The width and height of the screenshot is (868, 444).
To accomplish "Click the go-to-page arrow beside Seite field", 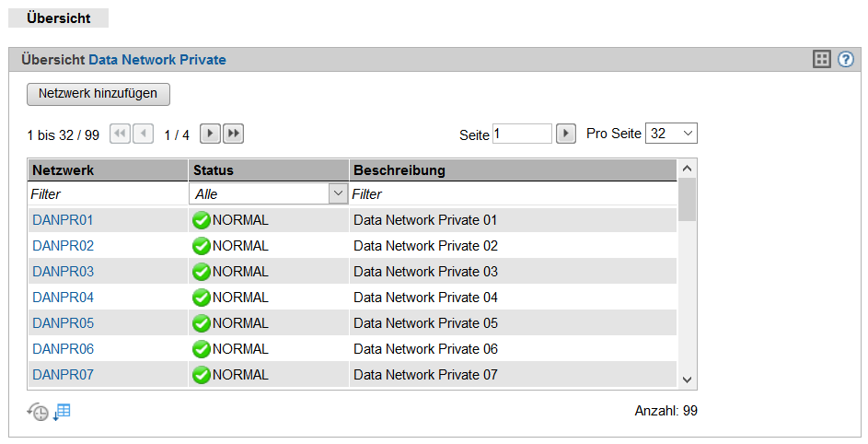I will [x=566, y=134].
